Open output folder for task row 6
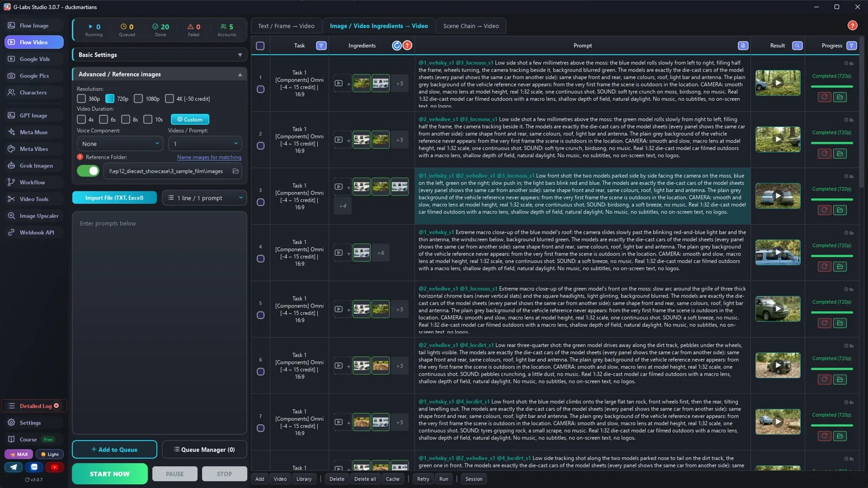Image resolution: width=868 pixels, height=488 pixels. (840, 380)
